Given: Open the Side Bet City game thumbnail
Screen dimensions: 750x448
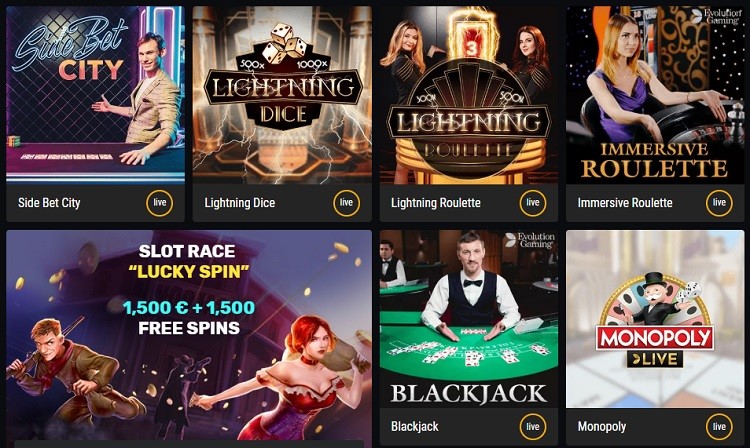Looking at the screenshot, I should 95,95.
